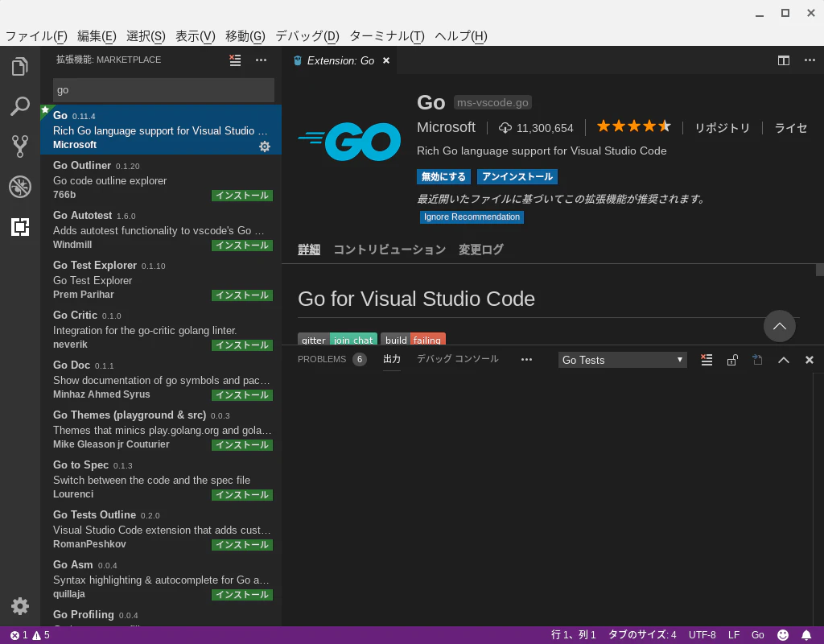The width and height of the screenshot is (824, 644).
Task: Open the Explorer view in activity bar
Action: click(x=20, y=66)
